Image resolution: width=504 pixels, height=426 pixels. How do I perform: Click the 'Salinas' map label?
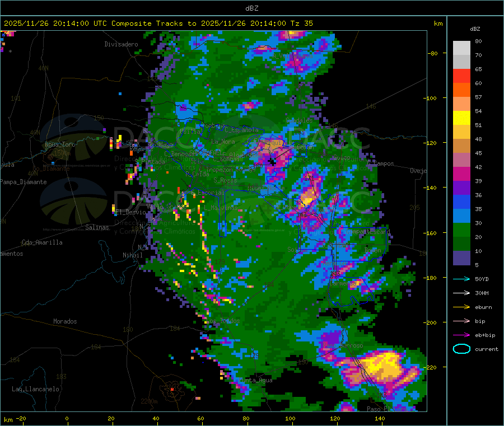coord(97,227)
